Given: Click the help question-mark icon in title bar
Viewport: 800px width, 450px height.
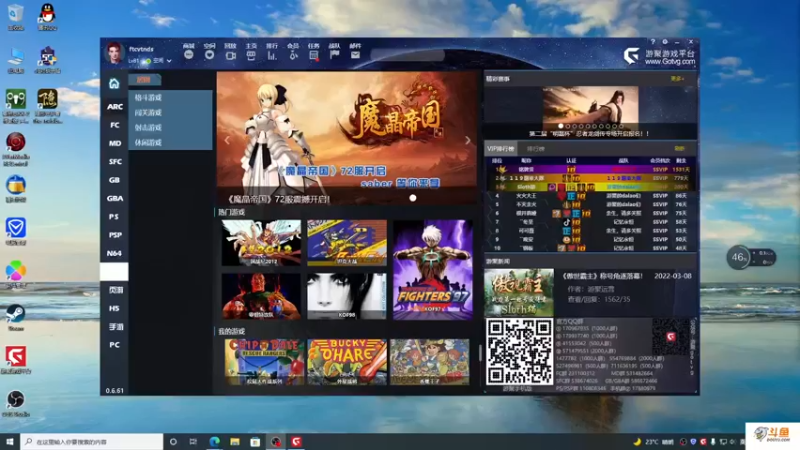Looking at the screenshot, I should [x=653, y=42].
